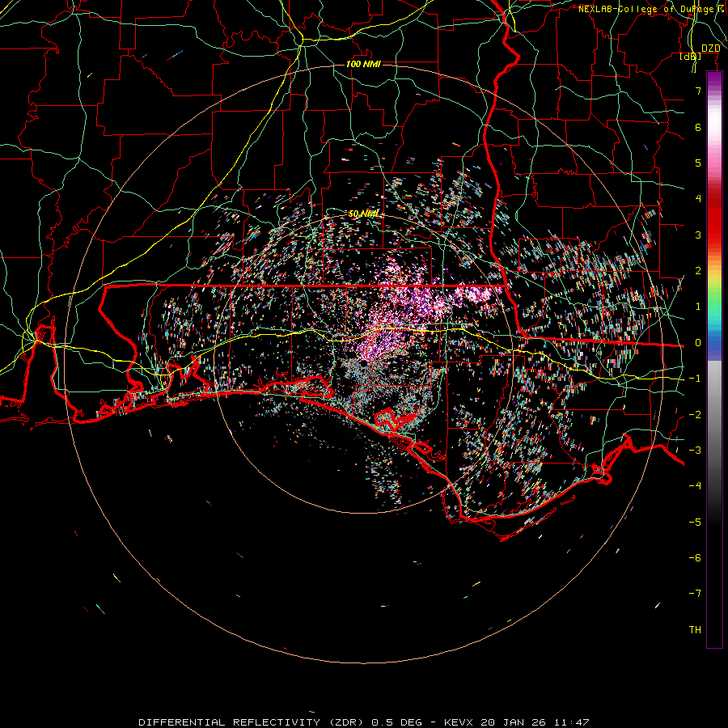Click the 0 value on the scale
This screenshot has width=728, height=728.
698,343
